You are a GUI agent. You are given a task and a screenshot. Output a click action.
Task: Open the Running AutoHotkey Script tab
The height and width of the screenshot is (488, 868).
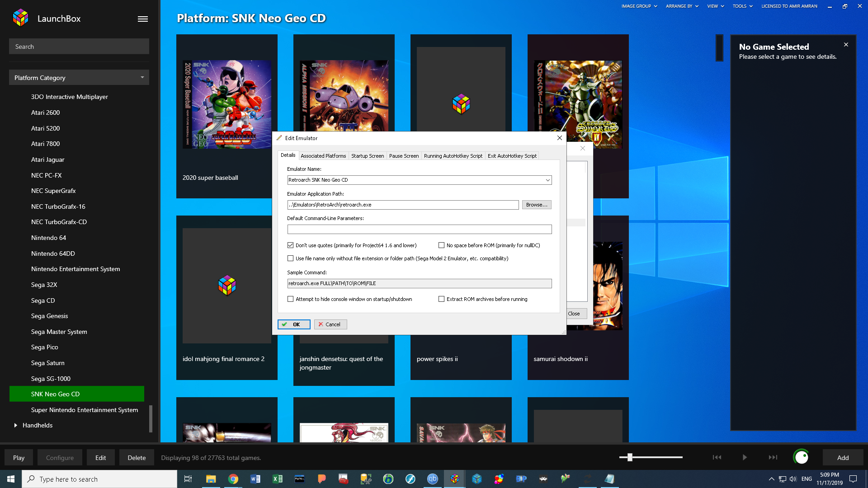coord(453,156)
